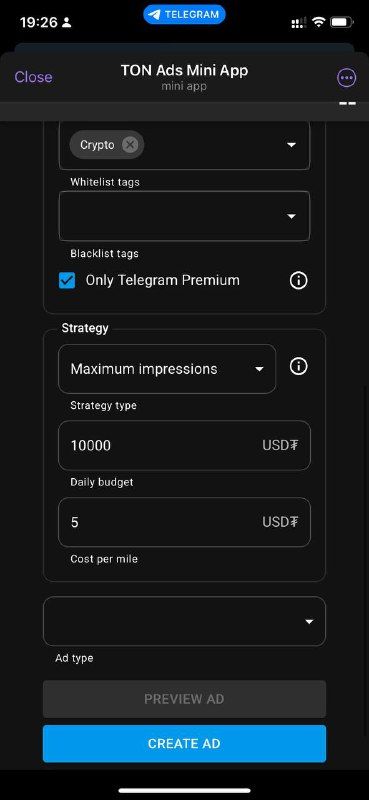Viewport: 369px width, 800px height.
Task: Open the Maximum impressions strategy dropdown
Action: tap(167, 369)
